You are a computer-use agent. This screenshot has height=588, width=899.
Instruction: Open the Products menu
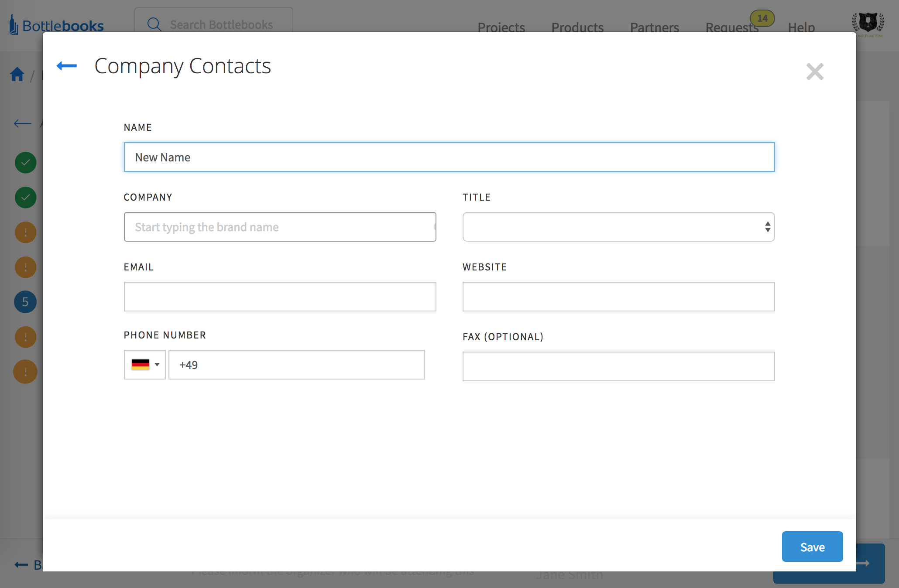(x=577, y=27)
